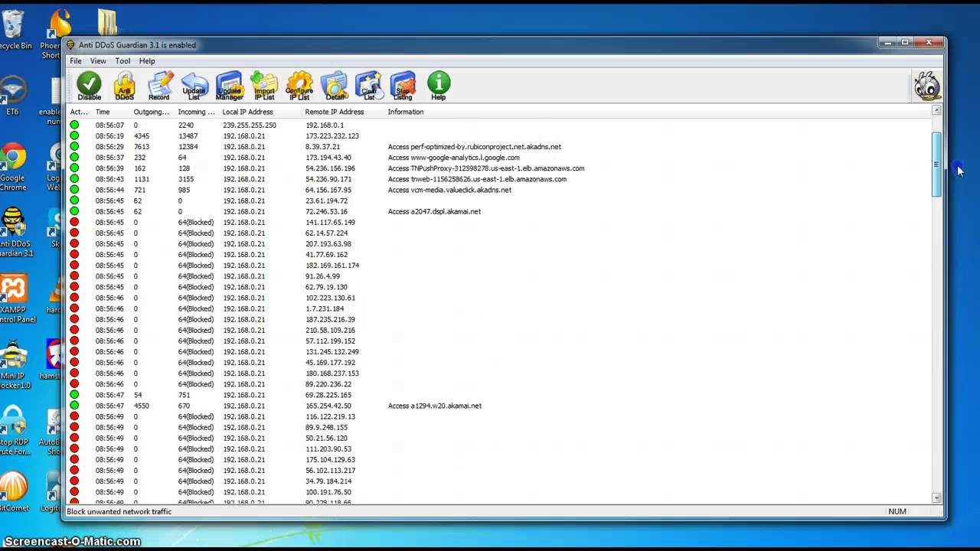Select the a2047.dspl.akamai.net row
Screen dimensions: 980x551
pos(500,211)
